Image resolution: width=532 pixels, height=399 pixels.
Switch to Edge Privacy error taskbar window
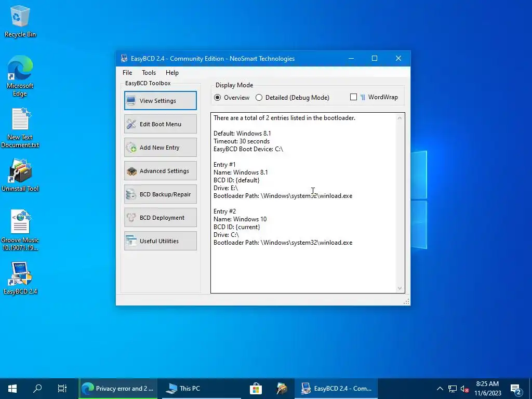[x=118, y=389]
